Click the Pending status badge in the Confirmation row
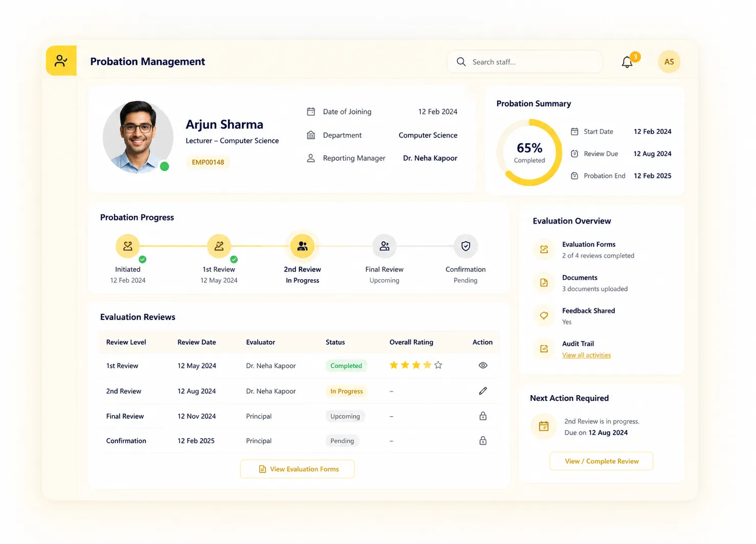This screenshot has width=756, height=544. coord(342,441)
